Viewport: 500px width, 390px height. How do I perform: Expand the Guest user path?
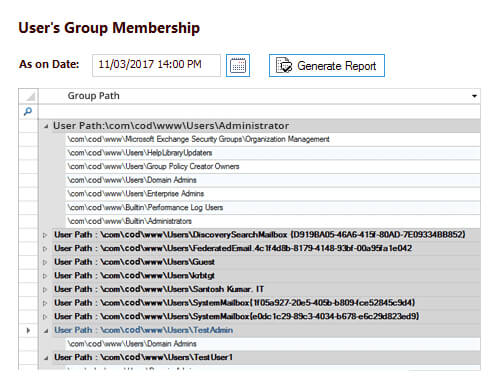[x=45, y=263]
